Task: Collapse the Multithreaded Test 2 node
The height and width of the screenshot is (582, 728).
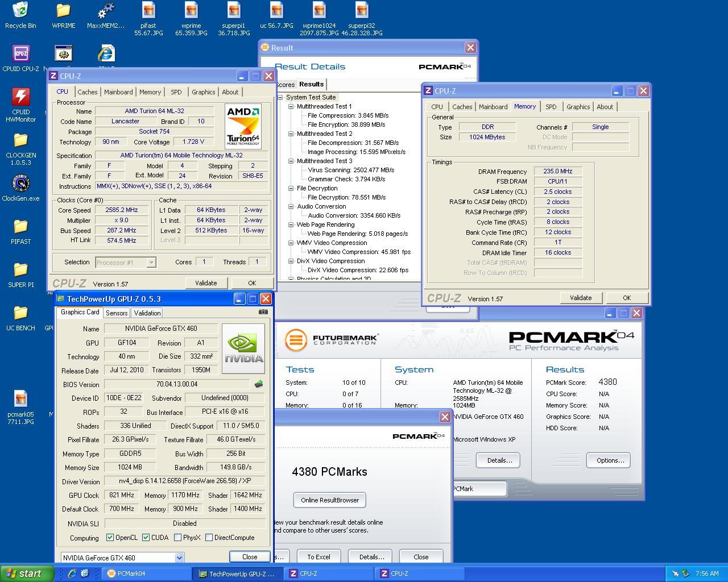Action: tap(291, 134)
